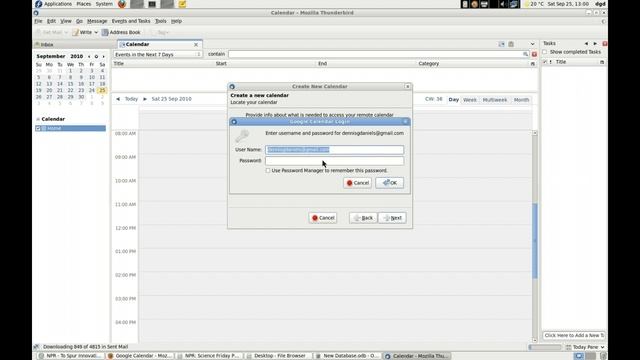Focus the Password field
The height and width of the screenshot is (360, 640).
click(x=334, y=161)
